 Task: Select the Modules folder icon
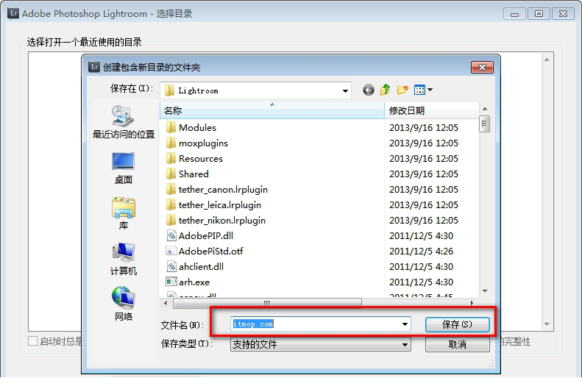click(171, 127)
